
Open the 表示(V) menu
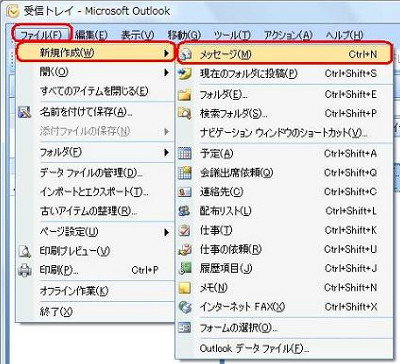(x=137, y=35)
